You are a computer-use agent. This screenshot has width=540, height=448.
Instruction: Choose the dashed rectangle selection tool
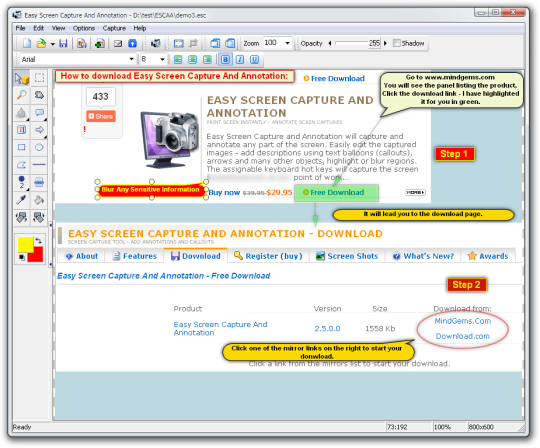point(39,78)
